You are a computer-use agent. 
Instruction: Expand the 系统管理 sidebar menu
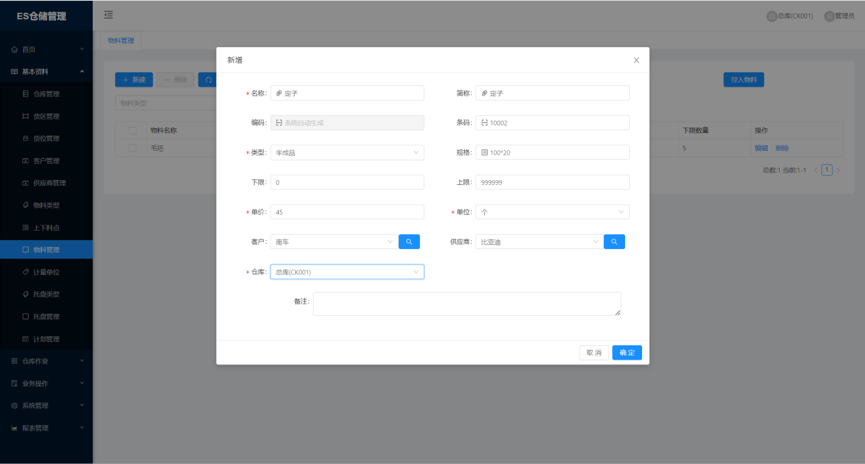tap(46, 406)
